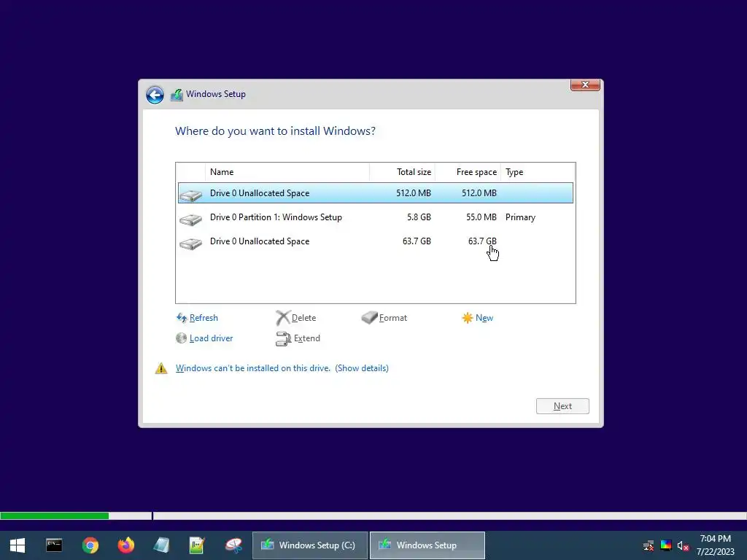Click the drive icon of Partition 1

tap(191, 219)
